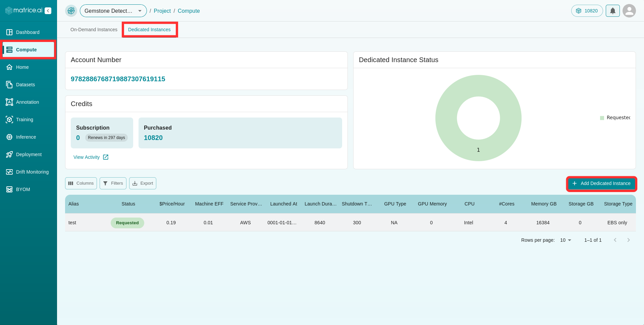Open user profile avatar
644x325 pixels.
pyautogui.click(x=629, y=11)
